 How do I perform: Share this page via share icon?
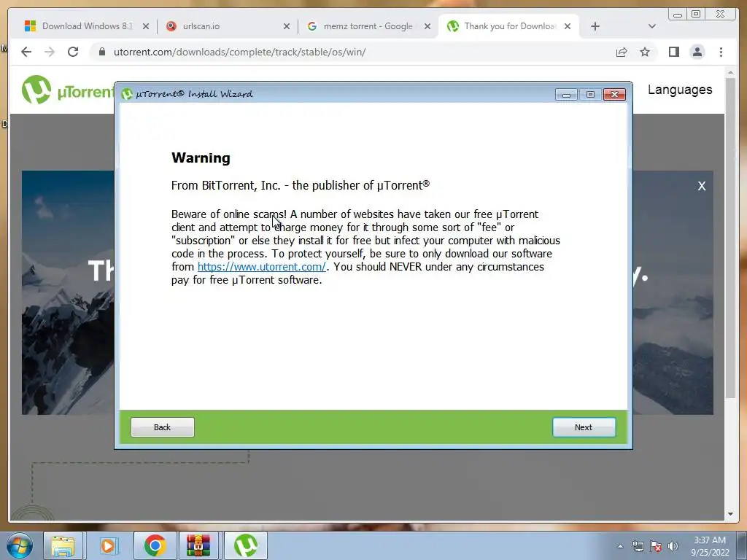tap(622, 52)
